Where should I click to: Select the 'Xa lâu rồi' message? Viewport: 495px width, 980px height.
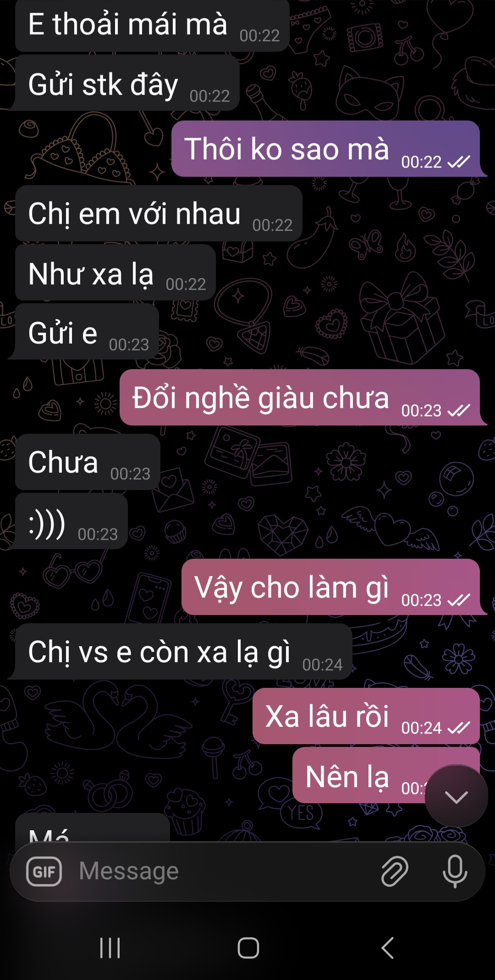pyautogui.click(x=366, y=716)
